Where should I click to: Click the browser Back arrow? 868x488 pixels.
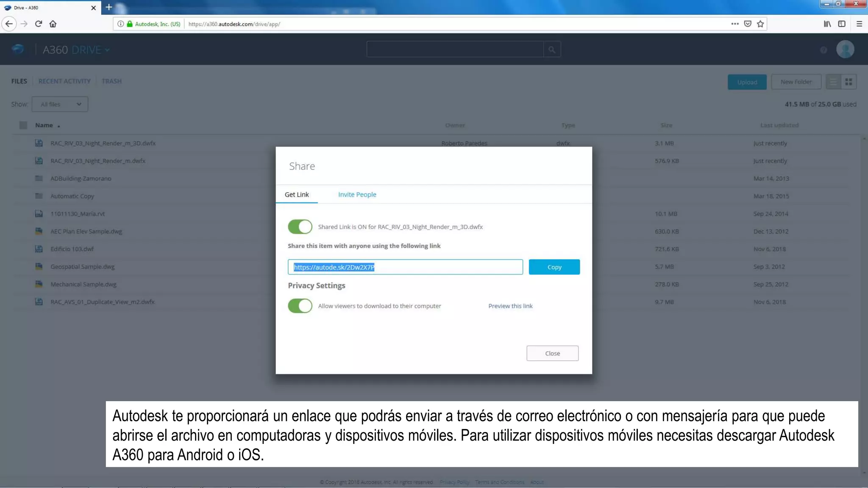(x=9, y=24)
